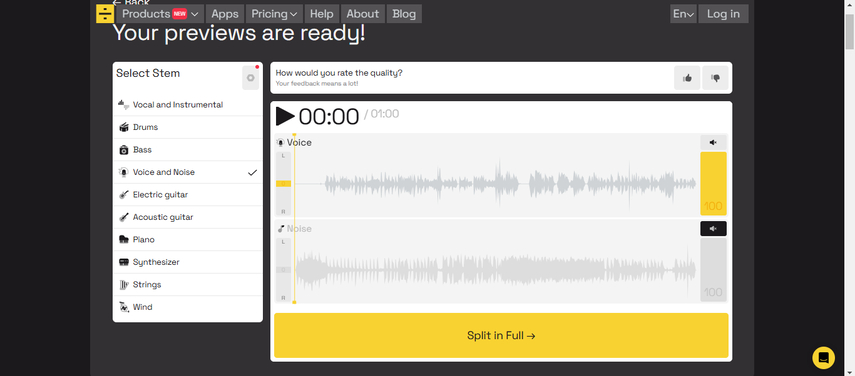855x376 pixels.
Task: Expand the Pricing dropdown menu
Action: coord(274,14)
